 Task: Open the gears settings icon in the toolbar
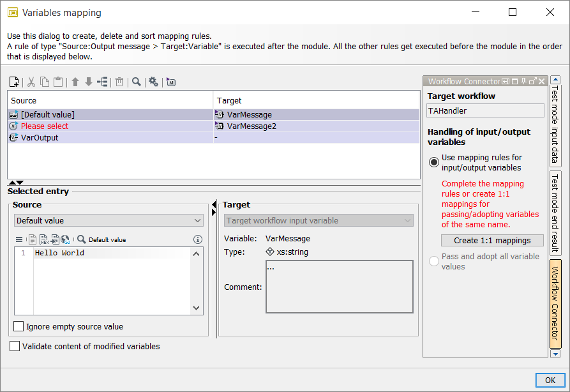pyautogui.click(x=153, y=82)
